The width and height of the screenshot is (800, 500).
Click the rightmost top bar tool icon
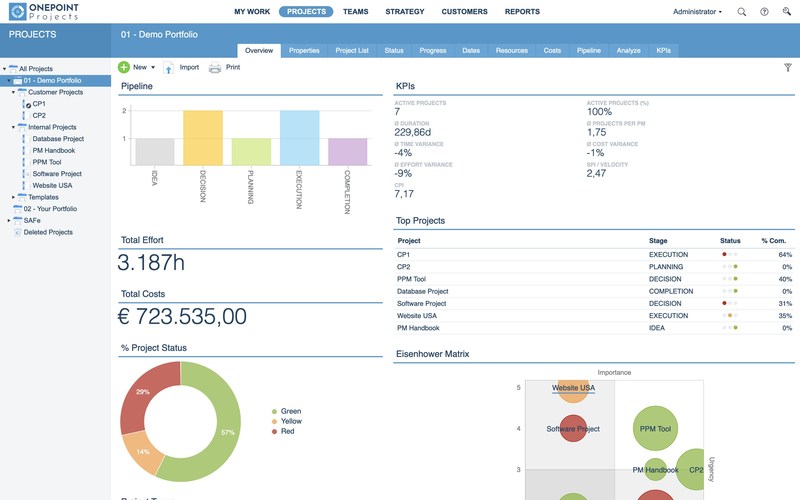pos(786,12)
